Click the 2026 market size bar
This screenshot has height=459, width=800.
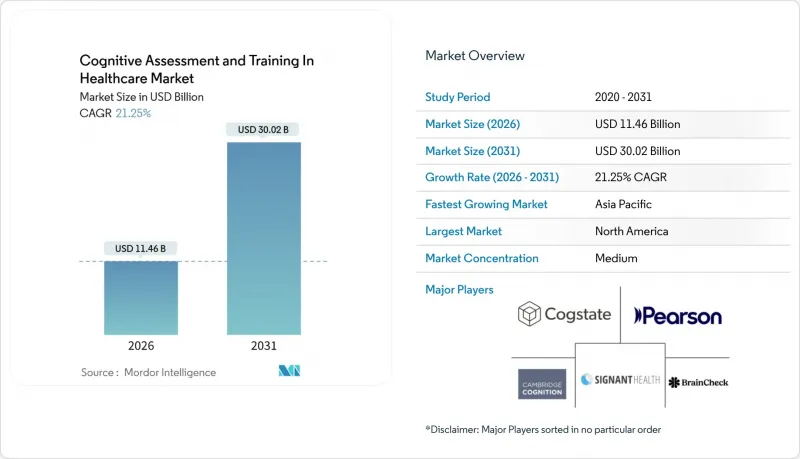(x=141, y=298)
